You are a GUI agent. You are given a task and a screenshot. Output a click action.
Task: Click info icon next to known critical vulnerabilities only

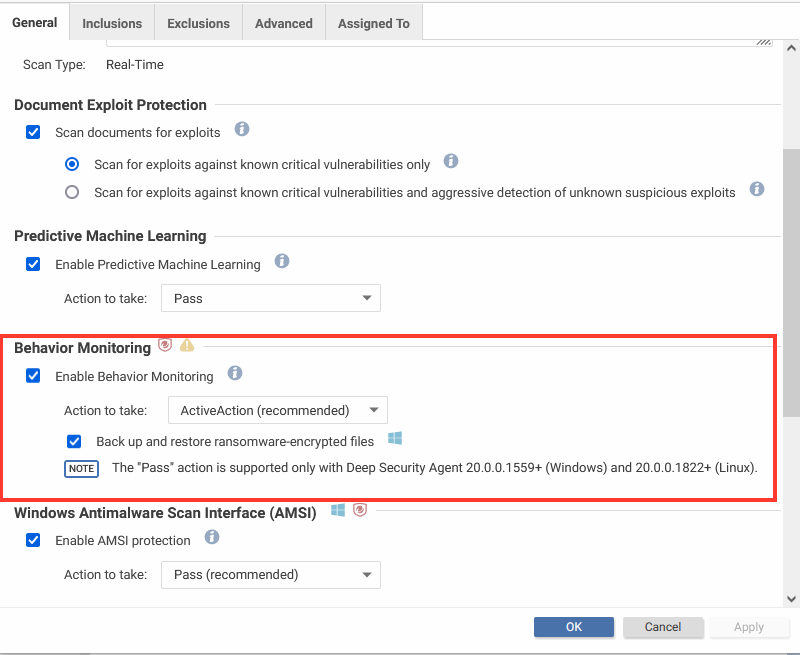tap(451, 161)
